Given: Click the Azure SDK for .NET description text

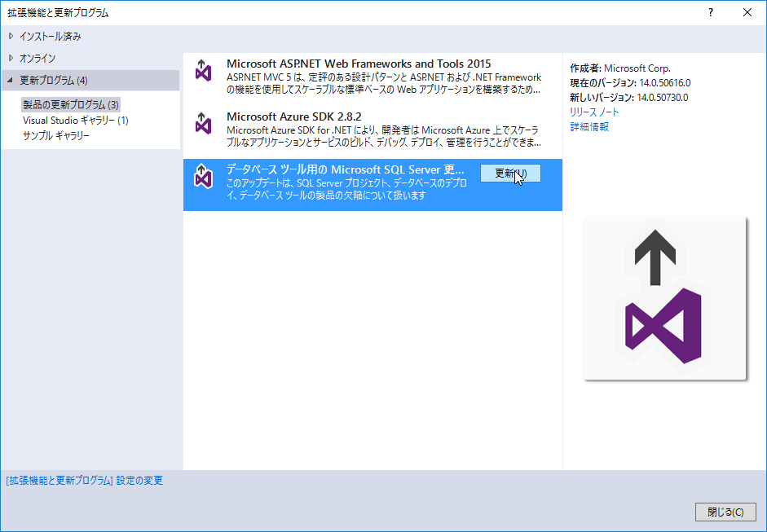Looking at the screenshot, I should pos(384,136).
